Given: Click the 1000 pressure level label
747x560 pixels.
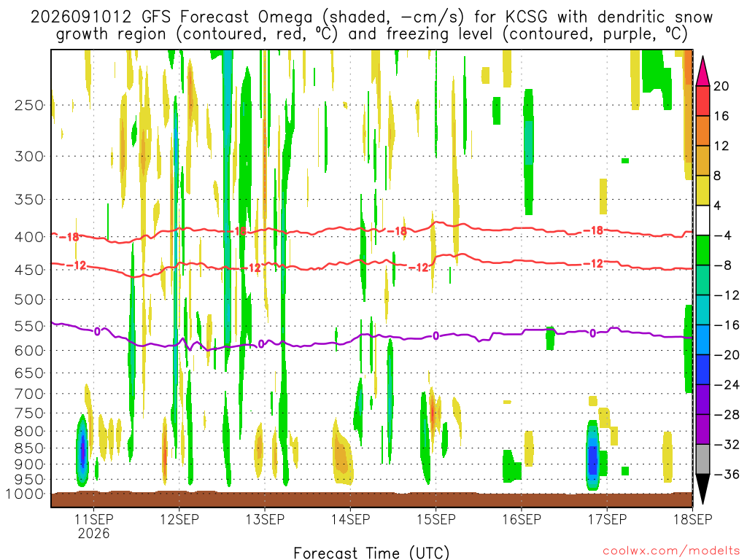Looking at the screenshot, I should coord(25,494).
